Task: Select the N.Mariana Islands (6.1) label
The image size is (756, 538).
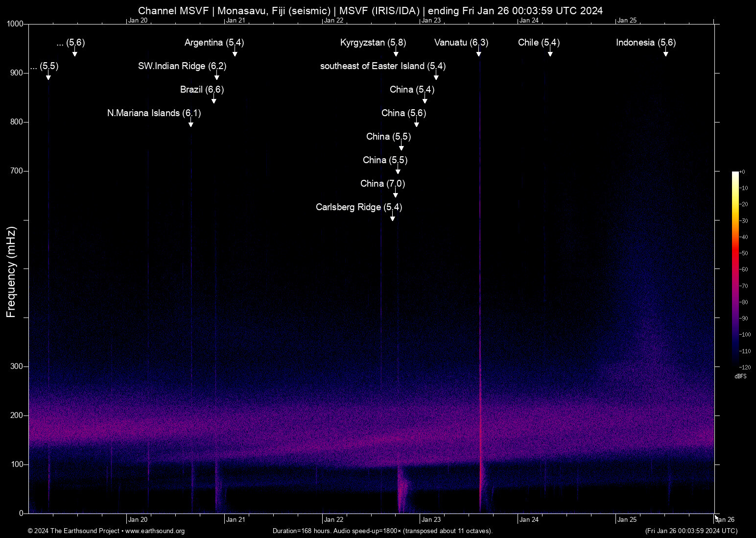Action: [154, 113]
